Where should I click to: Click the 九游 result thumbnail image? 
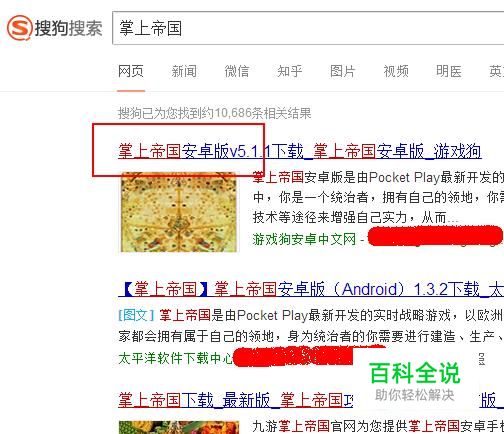pyautogui.click(x=179, y=427)
